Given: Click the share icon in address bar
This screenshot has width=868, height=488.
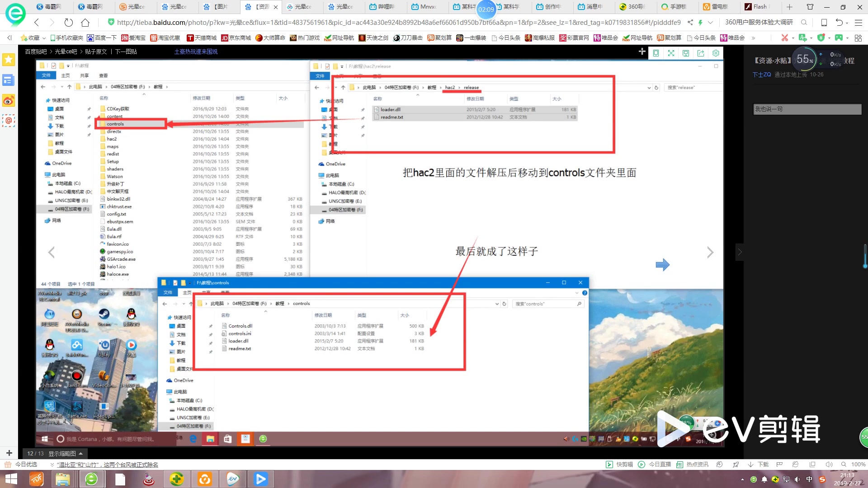Looking at the screenshot, I should click(x=690, y=22).
